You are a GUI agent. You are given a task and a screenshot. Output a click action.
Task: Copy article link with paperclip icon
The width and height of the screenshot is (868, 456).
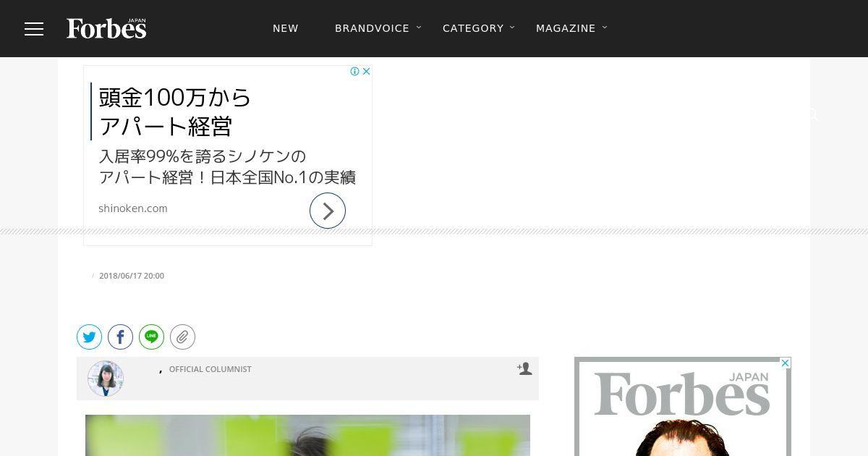pos(183,337)
